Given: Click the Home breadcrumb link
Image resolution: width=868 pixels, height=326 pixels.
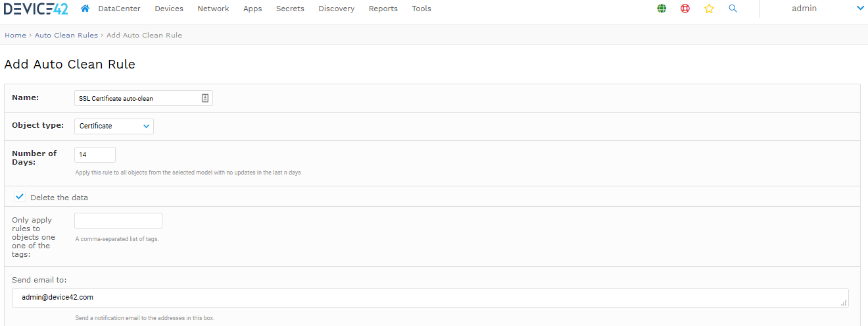Looking at the screenshot, I should point(16,35).
